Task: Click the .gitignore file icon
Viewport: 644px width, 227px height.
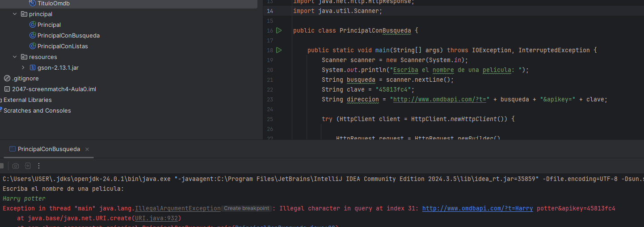Action: pos(7,78)
